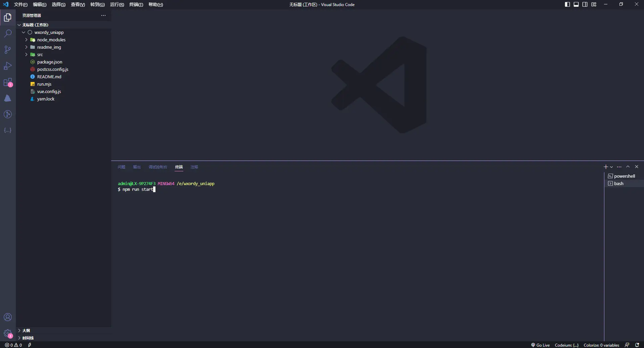
Task: Open the Explorer view in the activity bar
Action: (x=8, y=17)
